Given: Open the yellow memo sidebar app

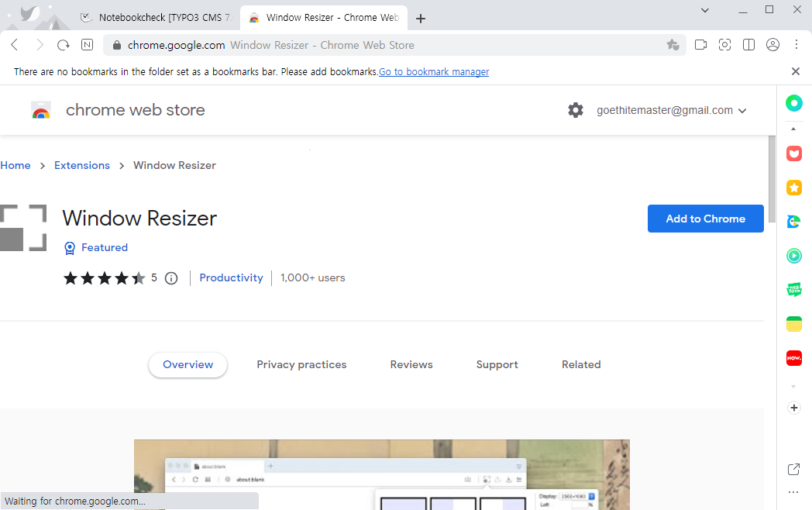Looking at the screenshot, I should click(794, 324).
